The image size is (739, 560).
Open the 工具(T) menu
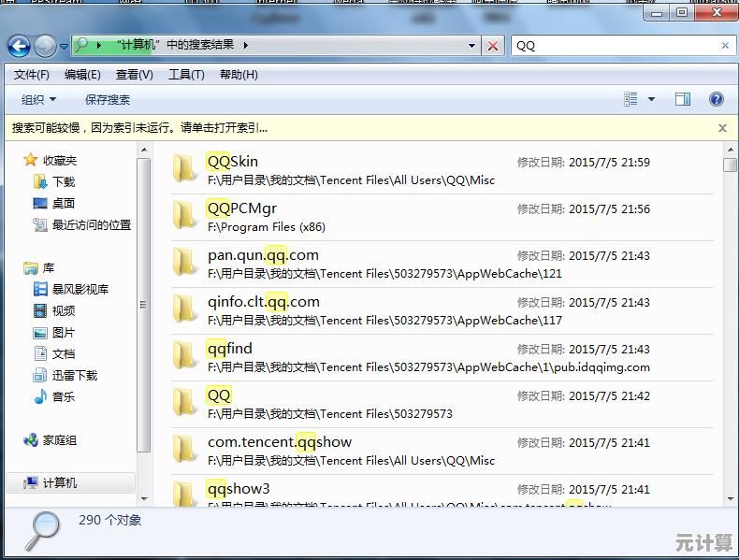tap(187, 75)
